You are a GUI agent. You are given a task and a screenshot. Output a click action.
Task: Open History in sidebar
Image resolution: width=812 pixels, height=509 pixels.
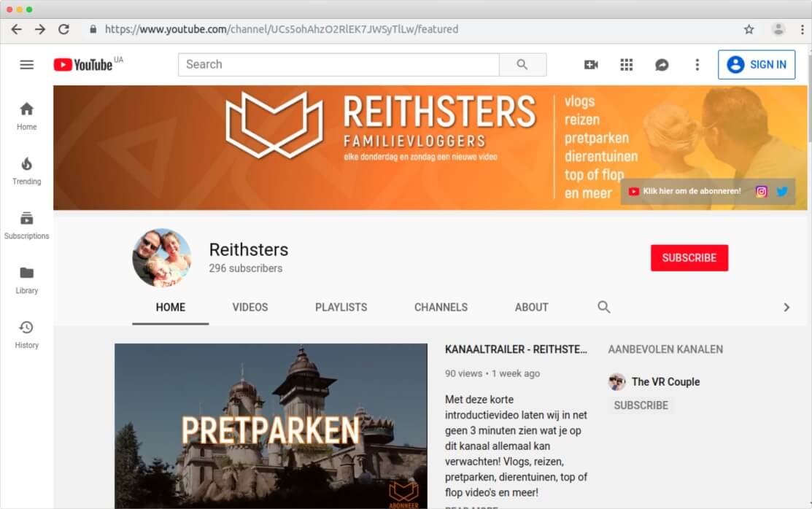click(x=26, y=335)
